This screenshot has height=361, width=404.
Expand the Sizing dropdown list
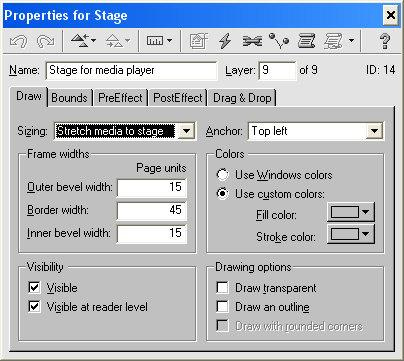(x=186, y=131)
